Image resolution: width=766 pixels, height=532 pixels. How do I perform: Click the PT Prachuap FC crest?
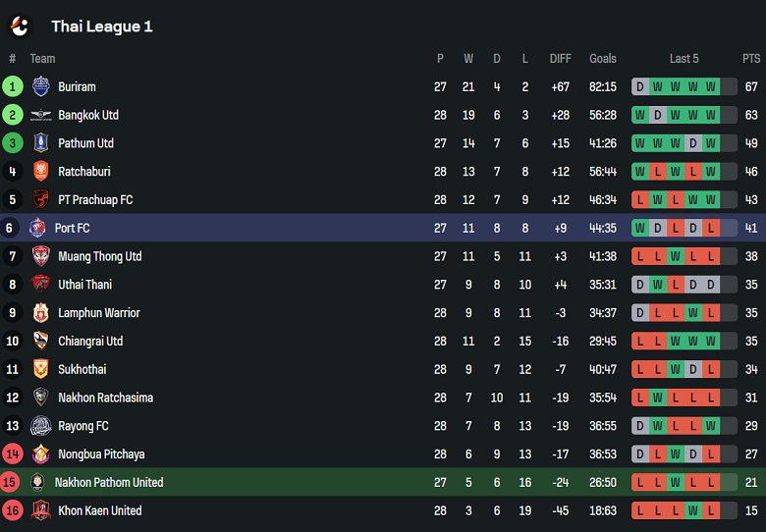tap(40, 200)
